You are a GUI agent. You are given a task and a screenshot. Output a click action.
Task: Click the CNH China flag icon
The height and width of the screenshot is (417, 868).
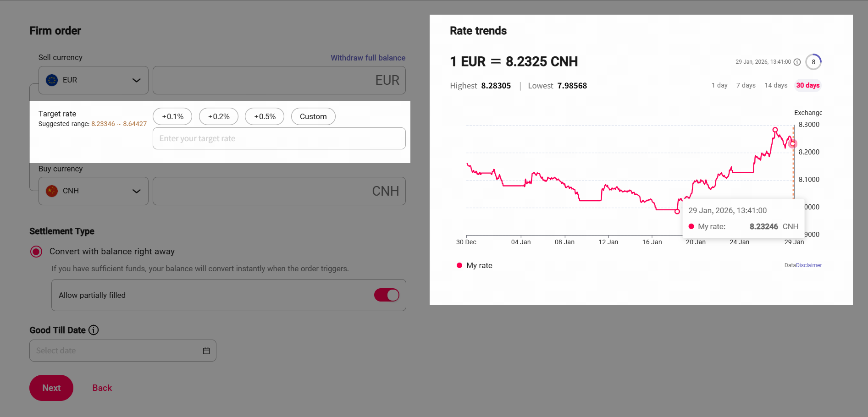click(52, 191)
